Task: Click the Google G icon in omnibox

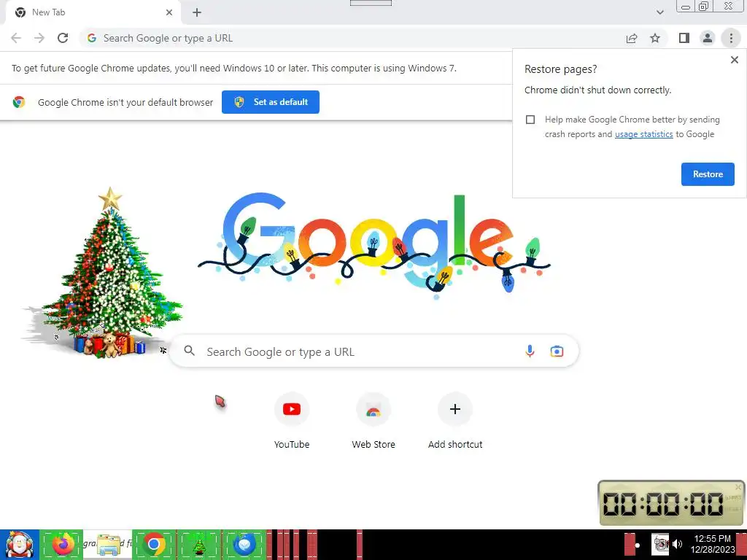Action: tap(91, 38)
